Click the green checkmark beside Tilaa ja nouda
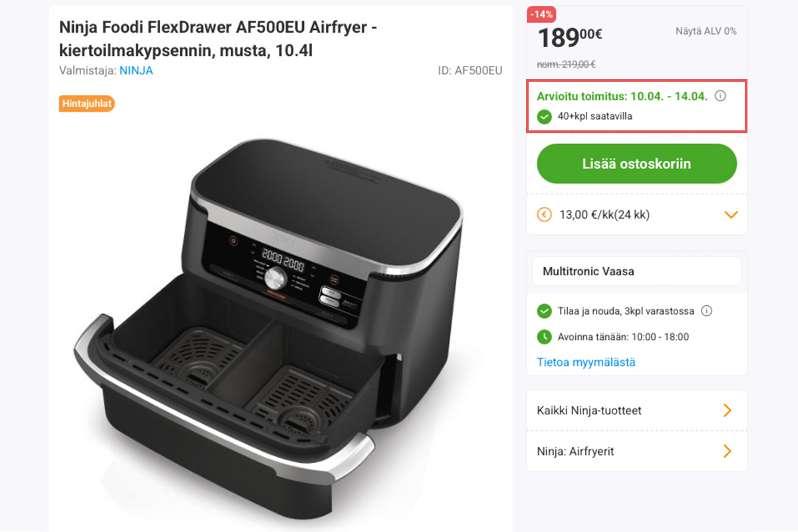Screen dimensions: 798x532 [545, 311]
